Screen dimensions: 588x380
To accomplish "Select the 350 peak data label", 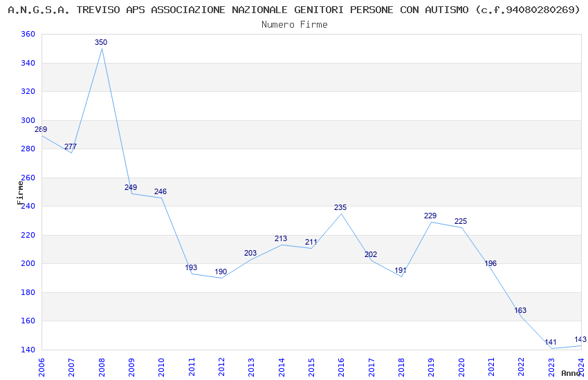I will point(101,42).
